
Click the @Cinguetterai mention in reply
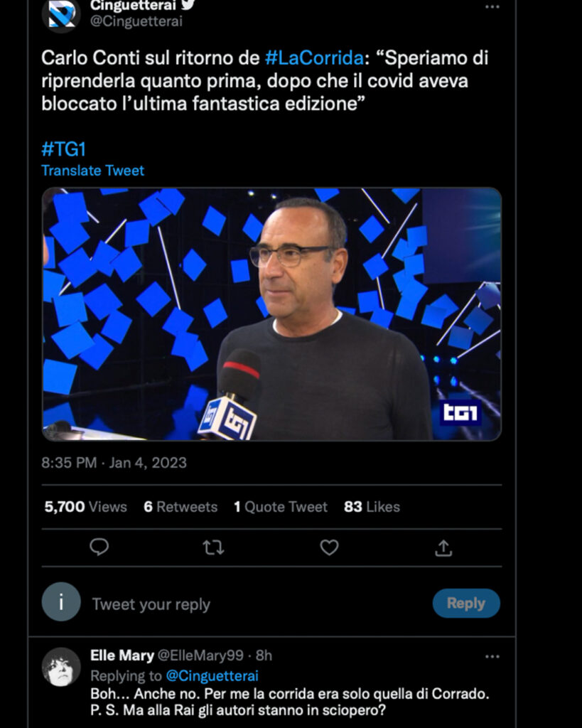[x=212, y=675]
